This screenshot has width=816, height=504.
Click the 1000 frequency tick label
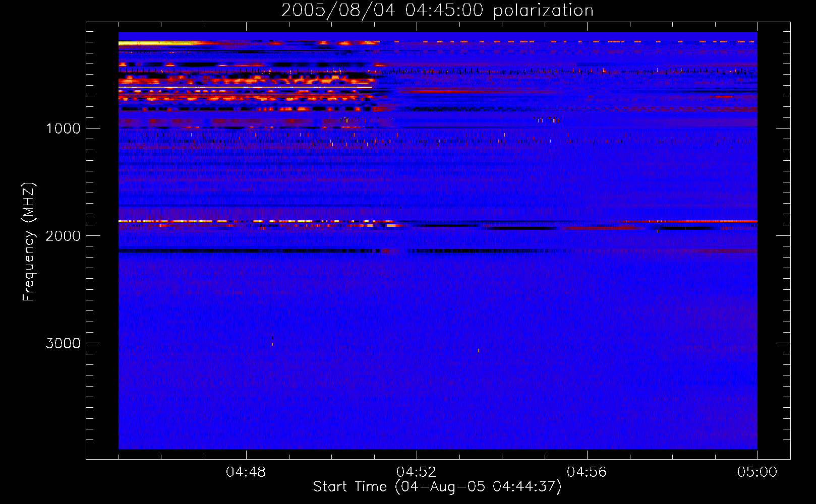pyautogui.click(x=63, y=129)
